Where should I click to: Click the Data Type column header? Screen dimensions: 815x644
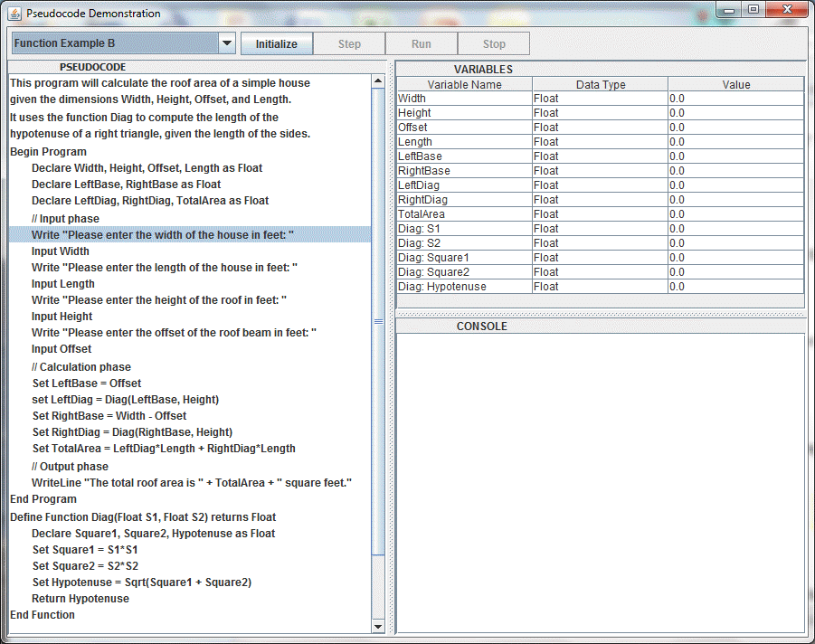(x=600, y=84)
